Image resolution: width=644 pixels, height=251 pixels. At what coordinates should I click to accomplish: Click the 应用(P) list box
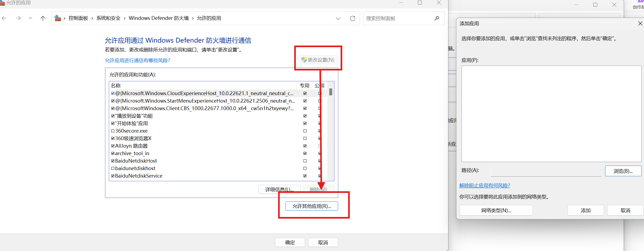[551, 114]
